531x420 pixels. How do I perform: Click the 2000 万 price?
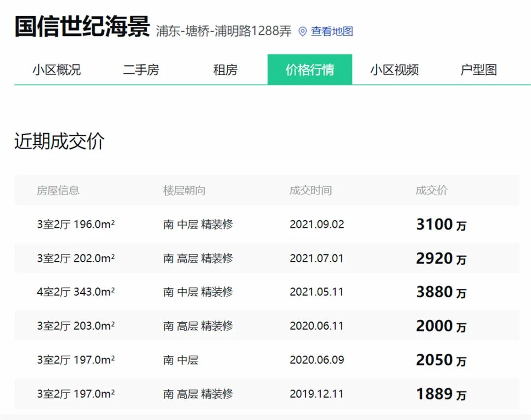pos(441,326)
